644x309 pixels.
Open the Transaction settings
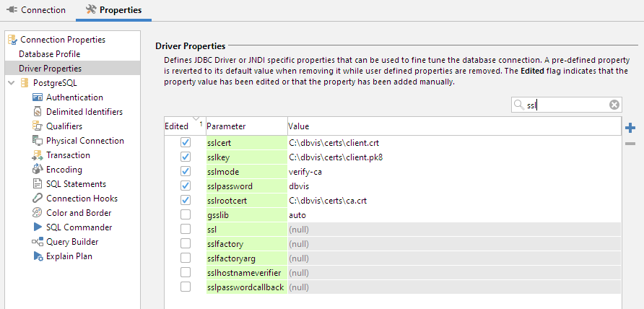click(x=68, y=155)
